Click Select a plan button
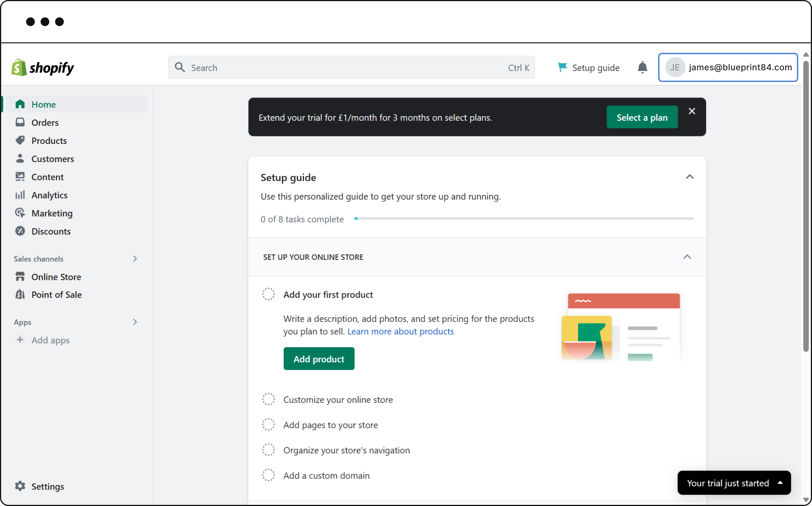Screen dimensions: 812x506 642,117
